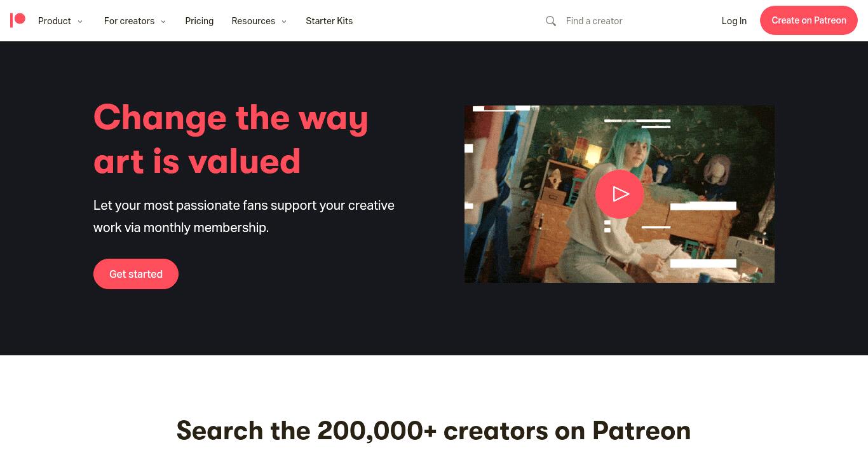Open the Resources menu
The height and width of the screenshot is (471, 868).
click(253, 21)
